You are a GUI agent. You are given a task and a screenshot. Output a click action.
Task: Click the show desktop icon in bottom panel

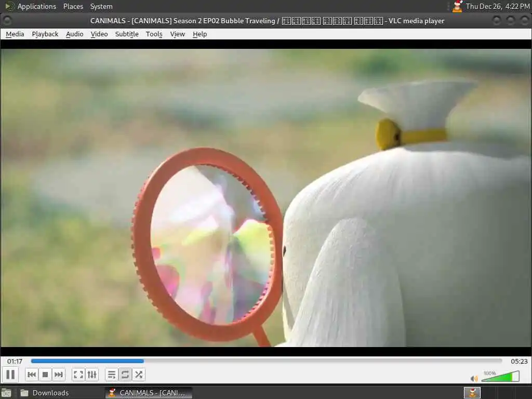6,393
